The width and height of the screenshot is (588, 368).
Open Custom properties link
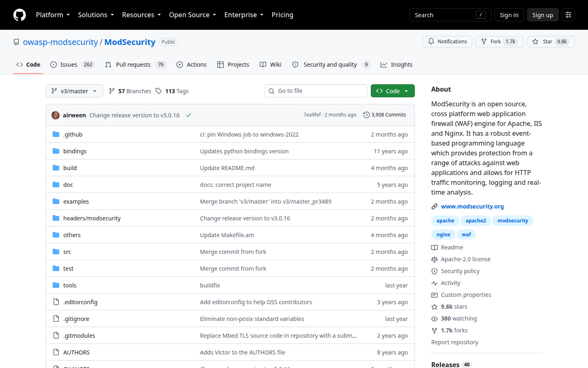[x=461, y=295]
